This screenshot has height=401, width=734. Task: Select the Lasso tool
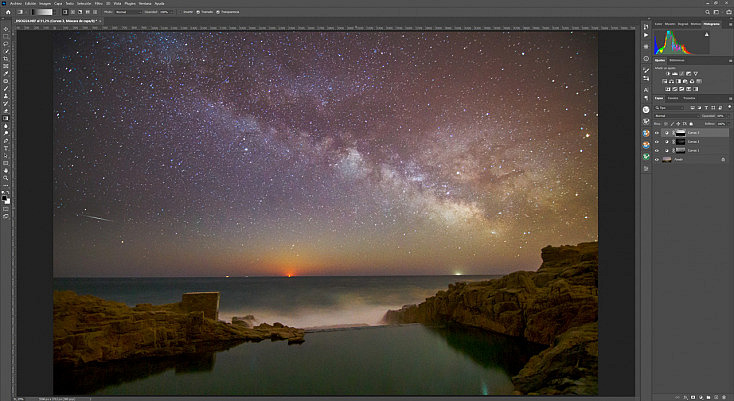5,44
